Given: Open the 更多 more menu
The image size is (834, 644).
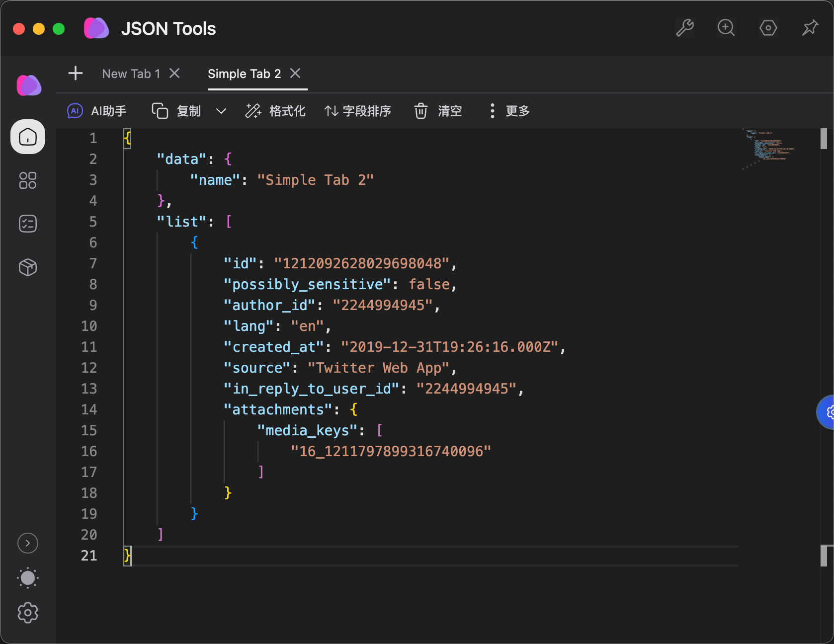Looking at the screenshot, I should pos(510,111).
